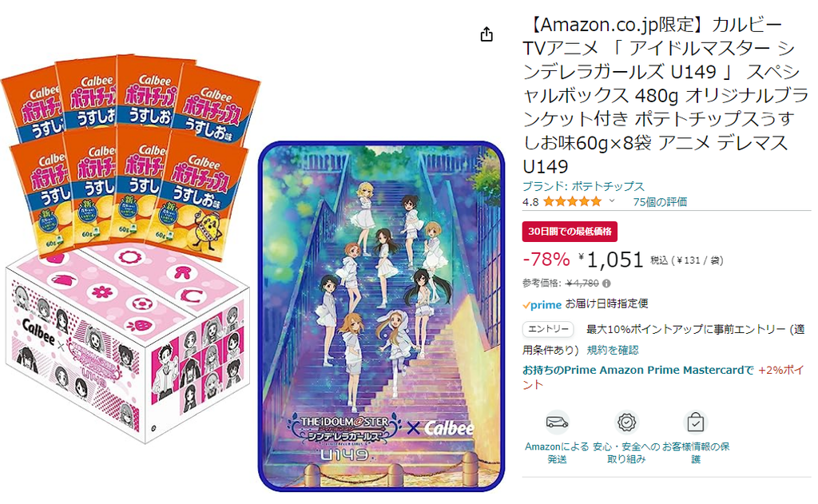Open the star rating breakdown chevron

(x=612, y=200)
